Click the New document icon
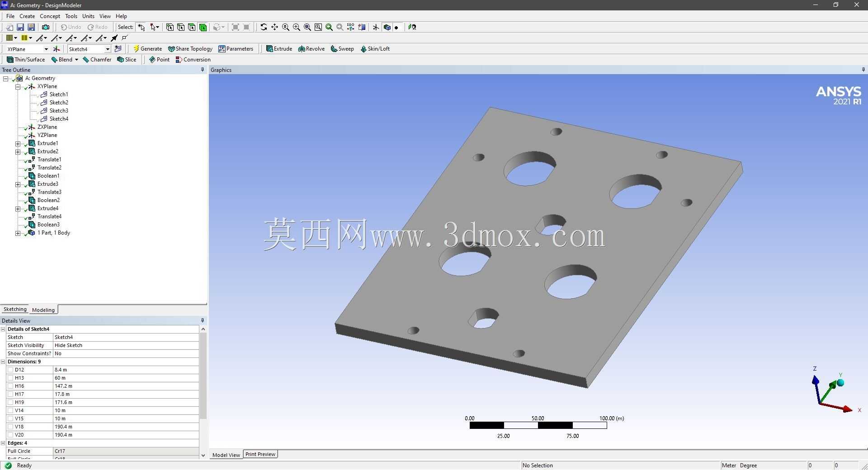The image size is (868, 470). (9, 27)
